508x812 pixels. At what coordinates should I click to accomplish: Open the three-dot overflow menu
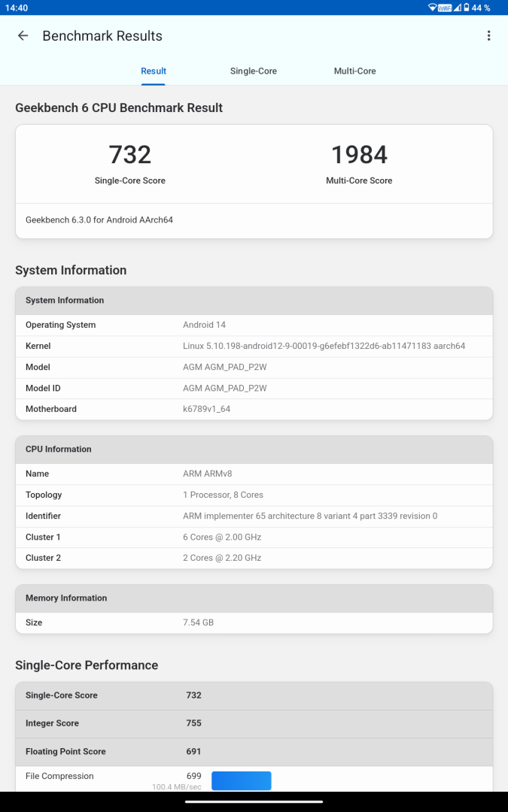click(x=488, y=36)
